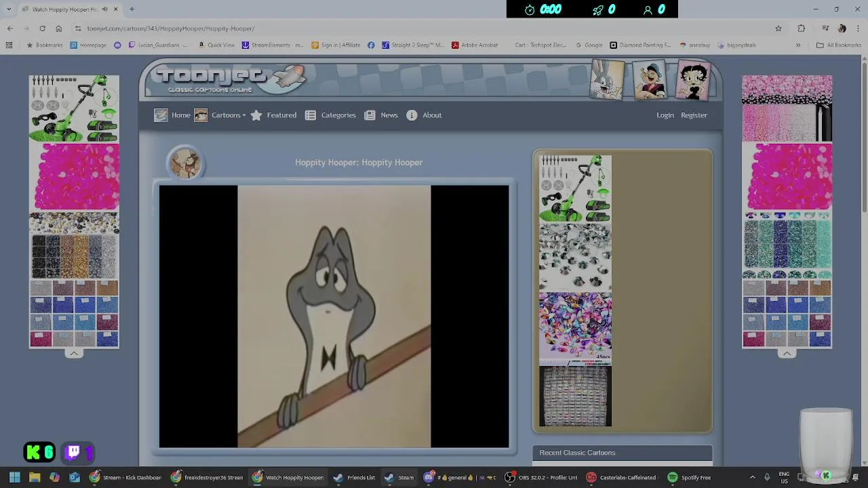Open the Categories menu item
The image size is (868, 488).
coord(330,115)
